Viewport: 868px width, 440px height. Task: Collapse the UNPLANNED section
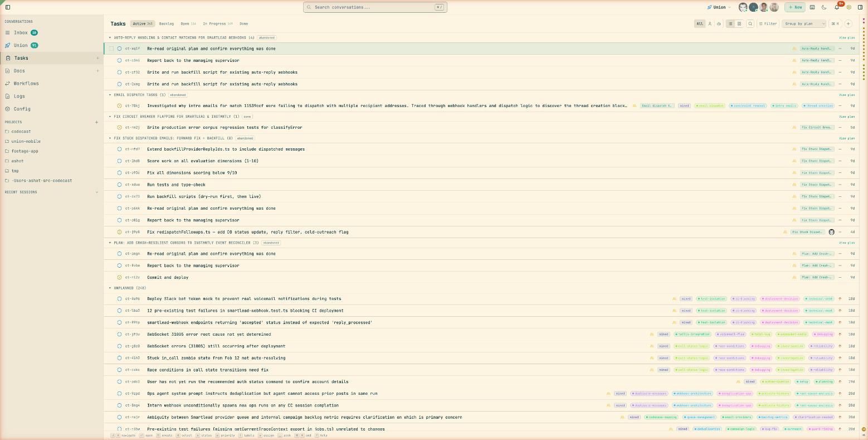click(x=110, y=288)
